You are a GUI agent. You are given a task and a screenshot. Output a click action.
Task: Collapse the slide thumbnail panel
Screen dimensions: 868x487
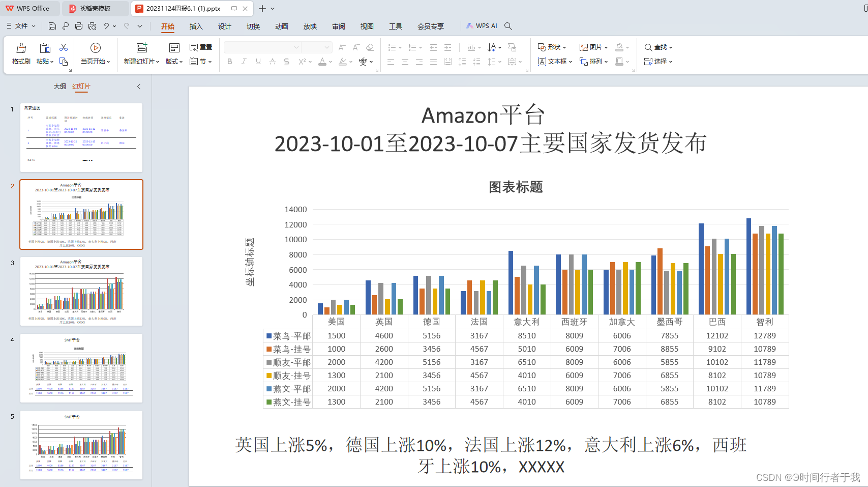click(x=139, y=87)
